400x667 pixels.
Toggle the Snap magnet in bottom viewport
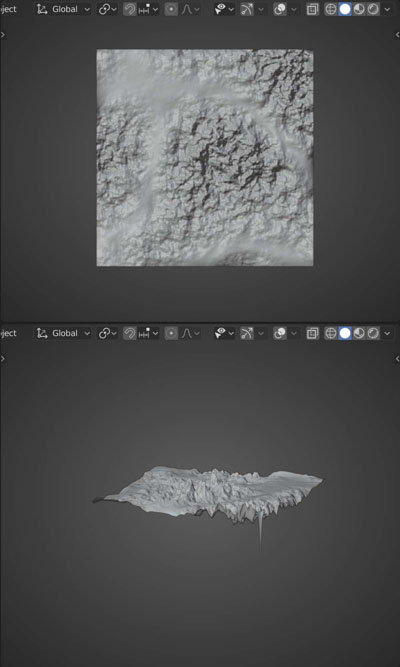pyautogui.click(x=130, y=333)
